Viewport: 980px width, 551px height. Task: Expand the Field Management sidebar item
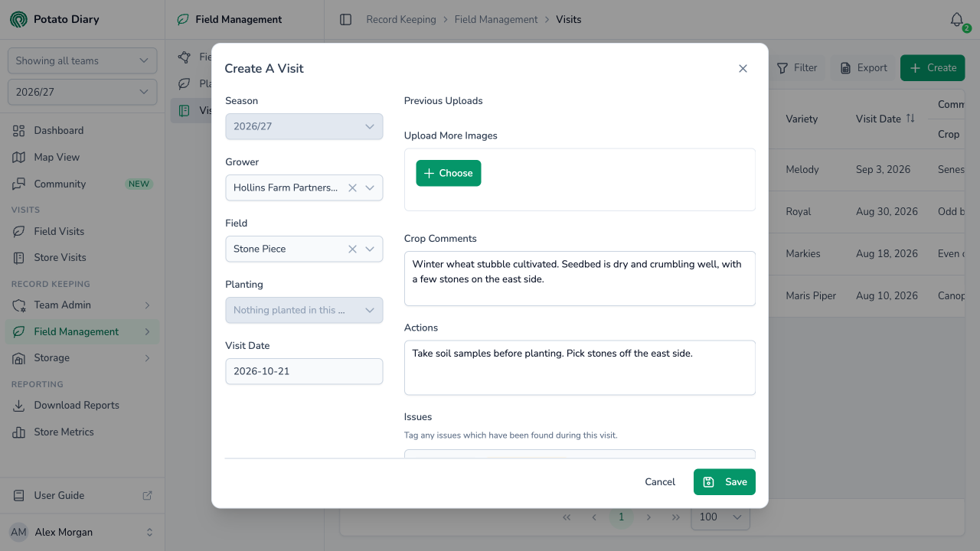[83, 331]
